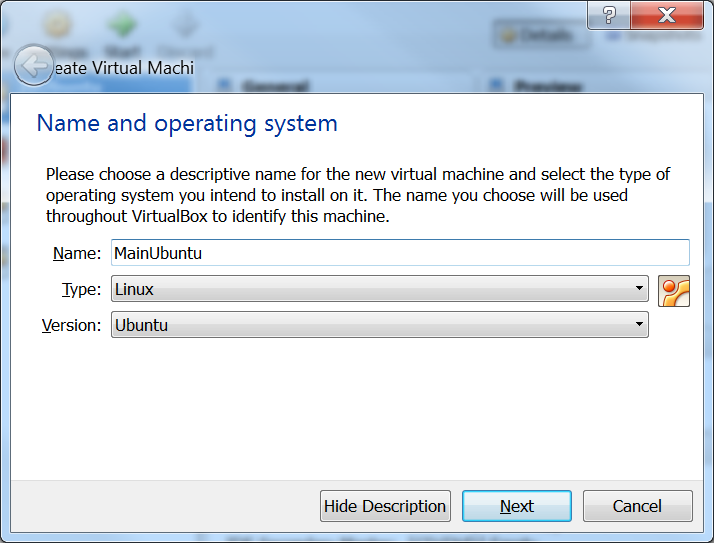Close the Create Virtual Machine dialog
Image resolution: width=716 pixels, height=543 pixels.
pyautogui.click(x=667, y=15)
